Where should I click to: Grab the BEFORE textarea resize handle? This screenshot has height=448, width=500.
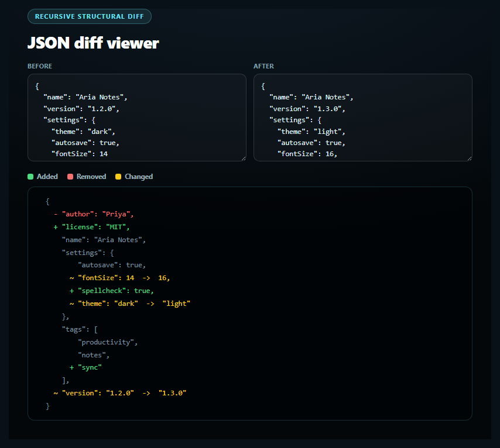point(244,158)
